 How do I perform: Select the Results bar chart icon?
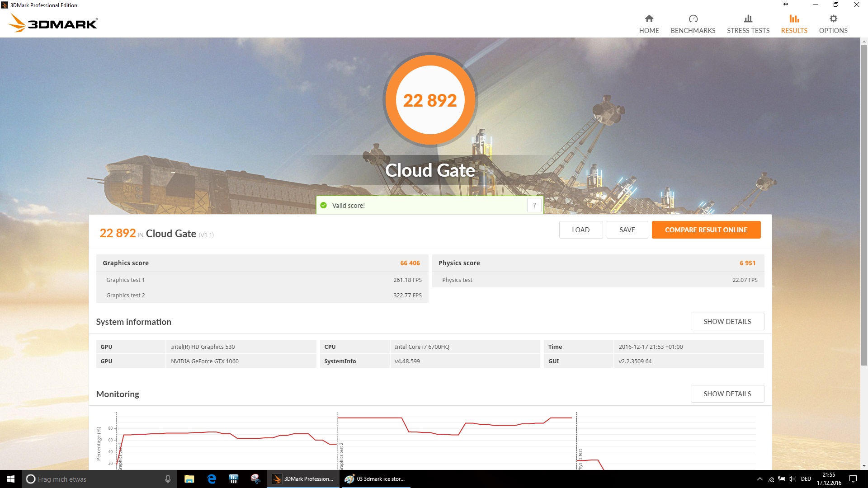coord(794,19)
